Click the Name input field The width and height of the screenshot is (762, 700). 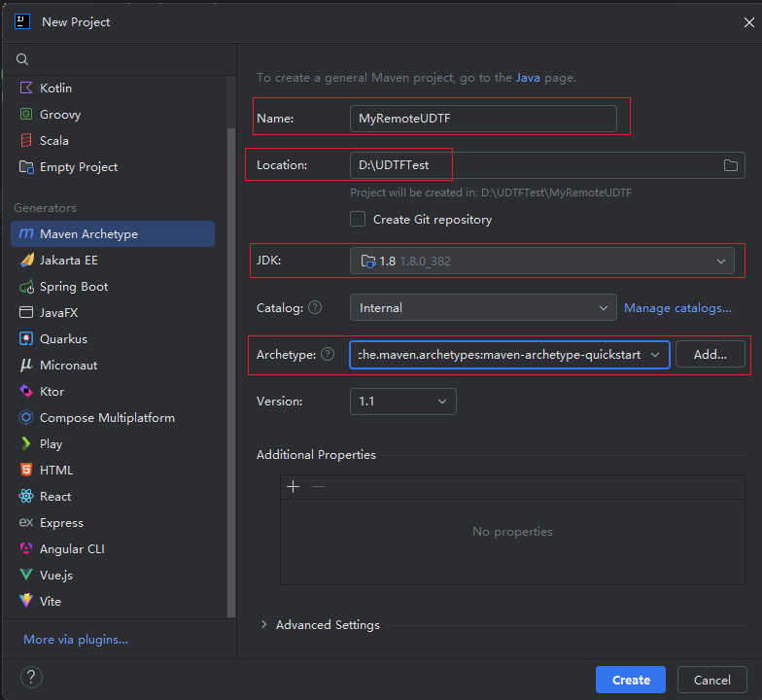point(483,119)
